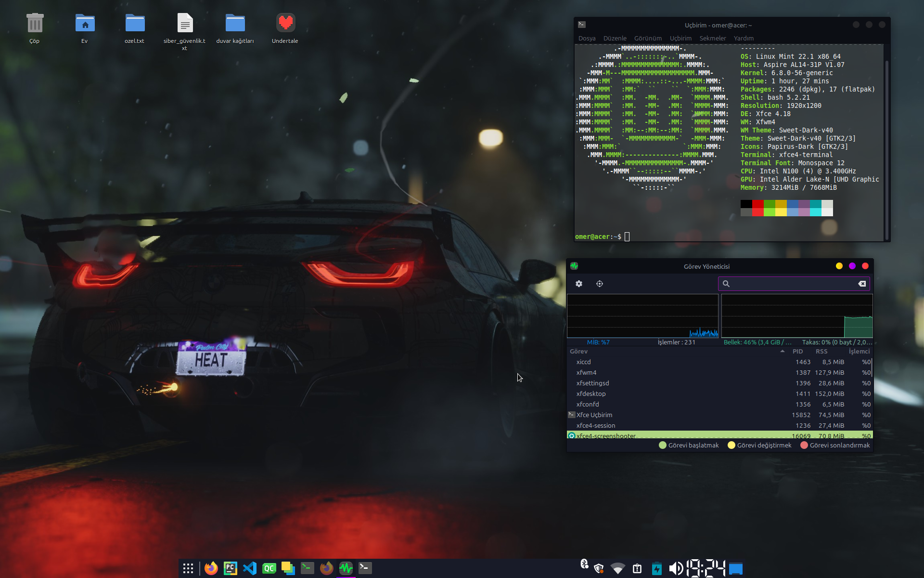Open the applications grid launcher
The height and width of the screenshot is (578, 924).
coord(188,568)
